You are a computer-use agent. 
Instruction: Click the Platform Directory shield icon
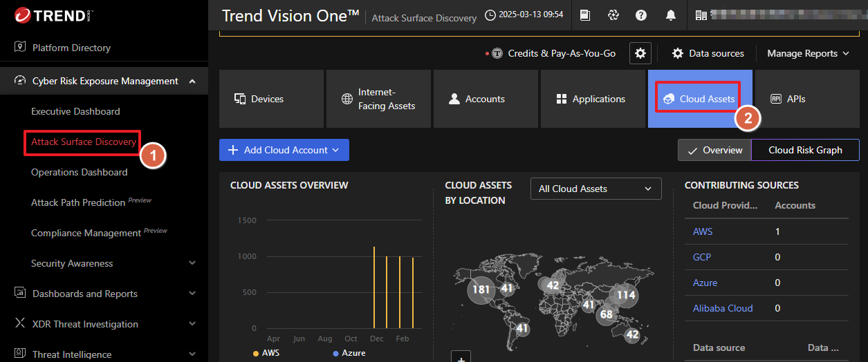tap(19, 48)
